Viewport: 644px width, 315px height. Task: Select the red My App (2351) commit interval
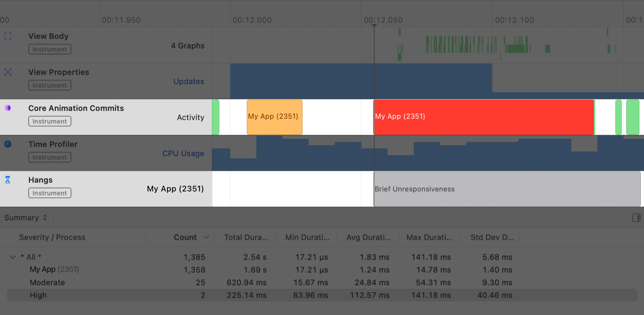tap(483, 117)
